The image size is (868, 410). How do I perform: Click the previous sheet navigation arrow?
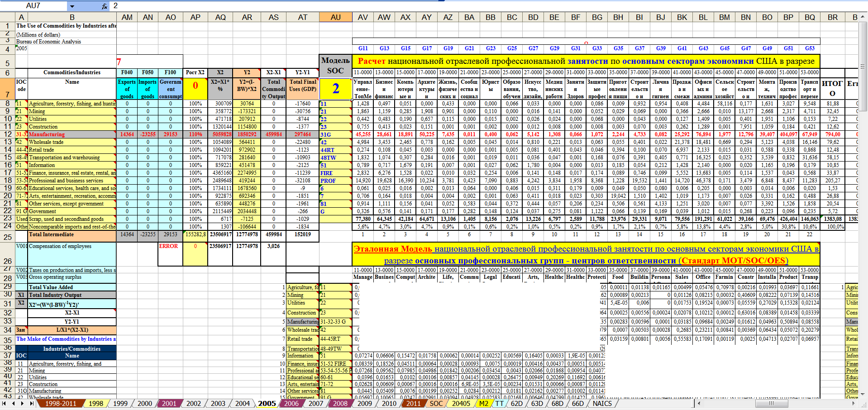coord(13,403)
